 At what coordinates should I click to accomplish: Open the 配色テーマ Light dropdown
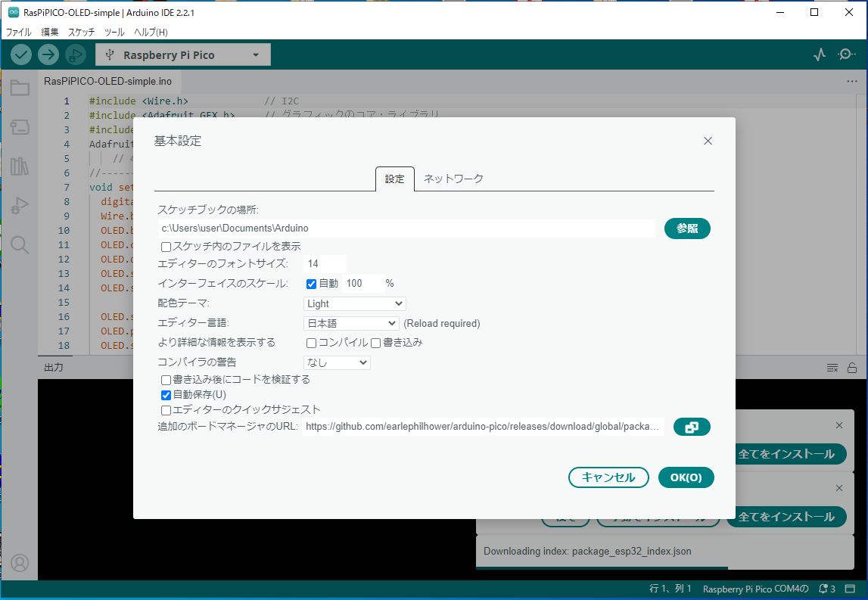[353, 303]
